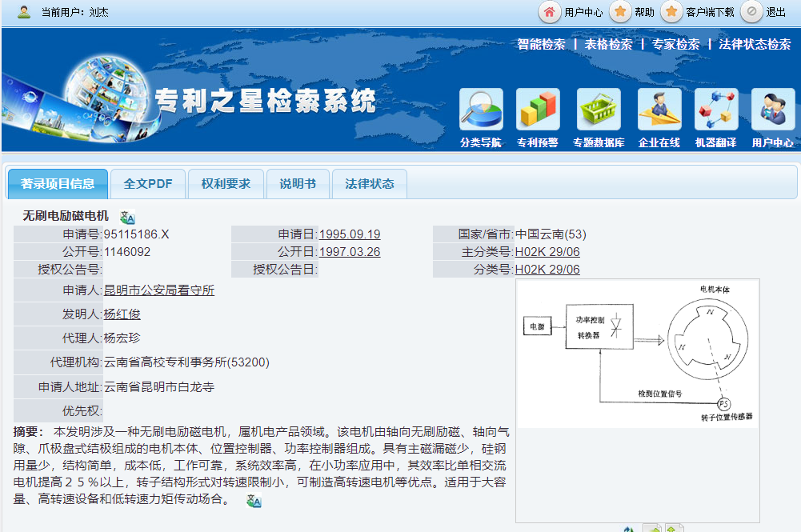
Task: Switch to the 全文PDF tab
Action: tap(148, 184)
